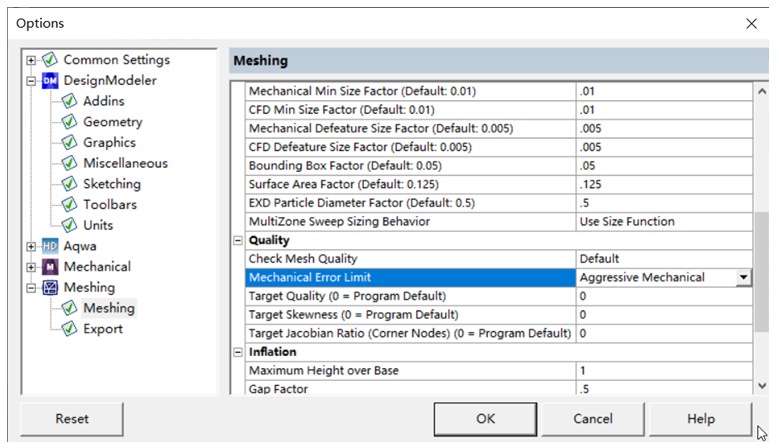Collapse the Quality section
Viewport: 779px width, 448px height.
click(238, 240)
